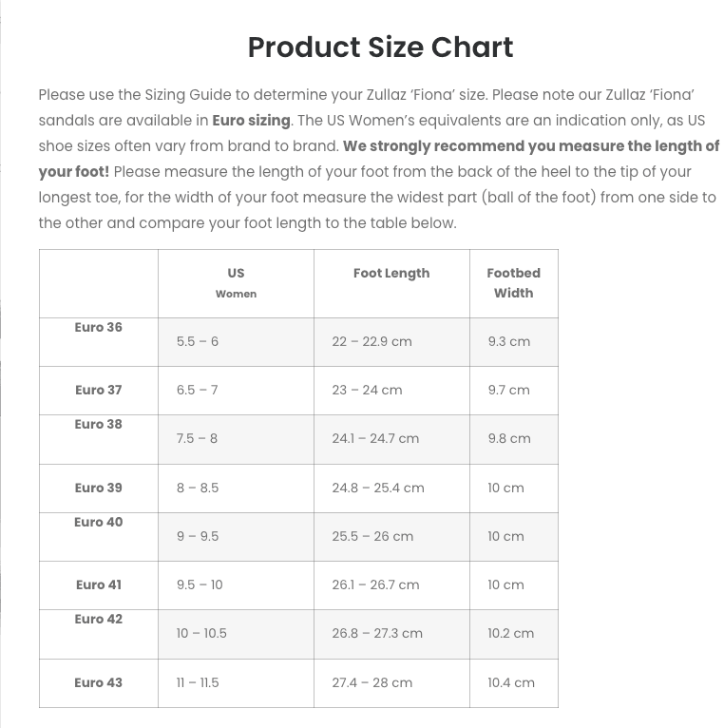The width and height of the screenshot is (724, 728).
Task: Click the 10.4 cm footbed width cell
Action: [511, 683]
